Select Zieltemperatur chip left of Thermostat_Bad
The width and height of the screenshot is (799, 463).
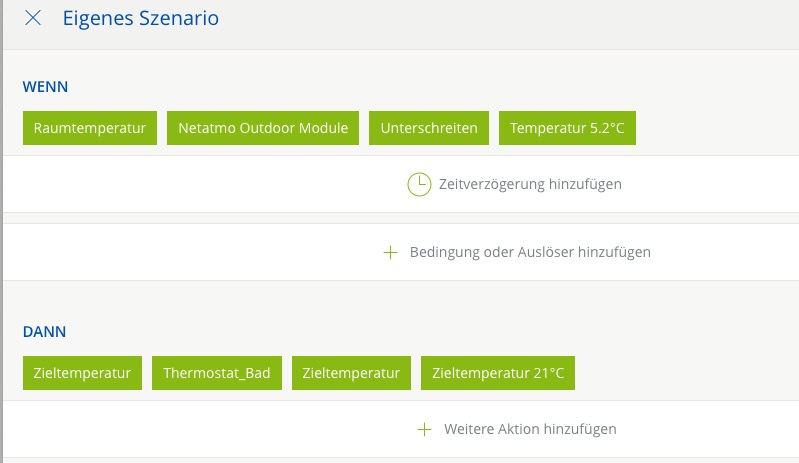click(x=82, y=373)
